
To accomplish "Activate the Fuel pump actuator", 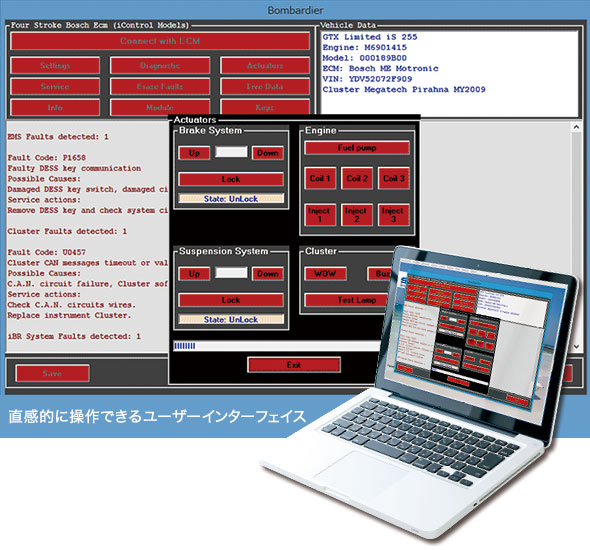I will point(357,148).
